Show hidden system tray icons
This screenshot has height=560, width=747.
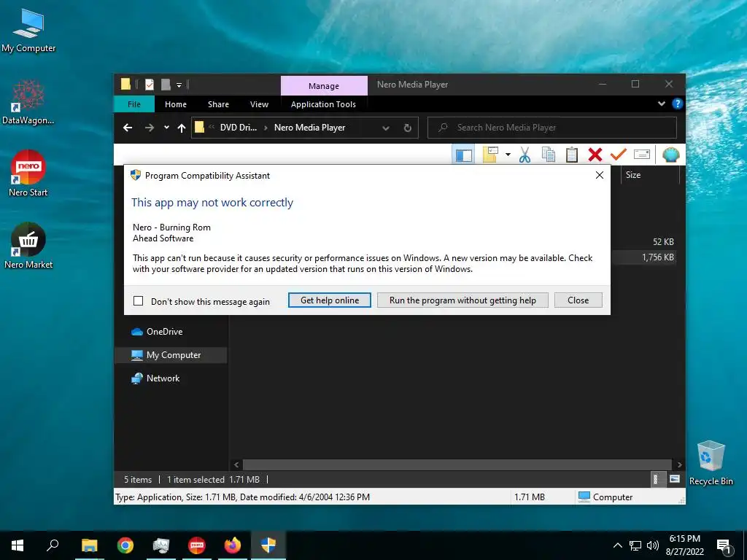(617, 545)
